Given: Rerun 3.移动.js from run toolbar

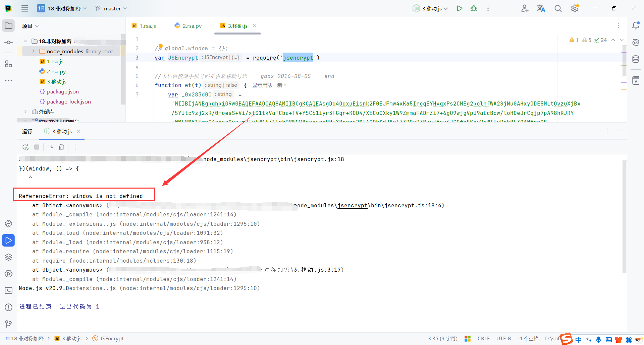Looking at the screenshot, I should (25, 147).
